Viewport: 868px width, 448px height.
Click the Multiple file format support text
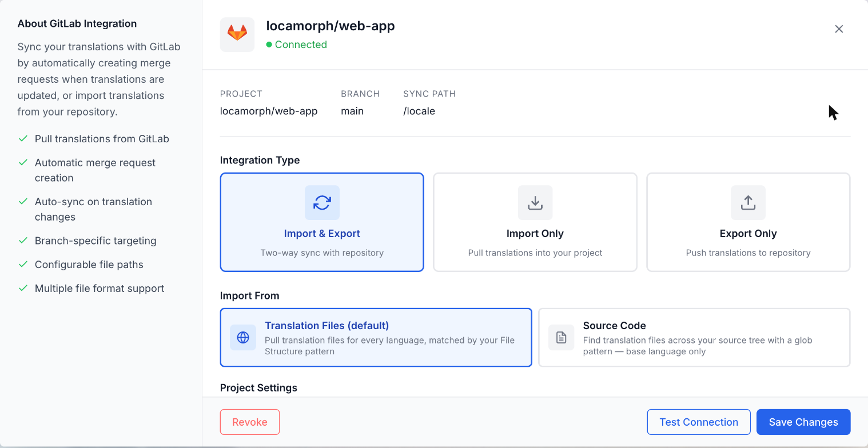click(99, 289)
